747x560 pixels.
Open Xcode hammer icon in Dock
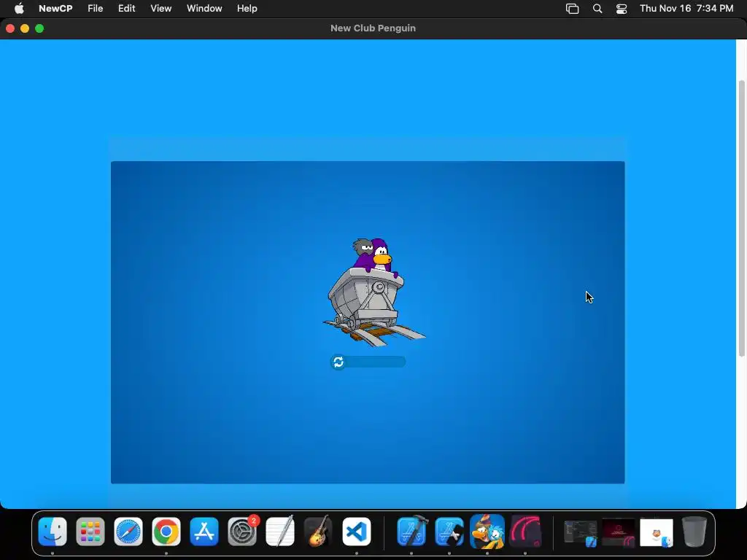click(411, 532)
